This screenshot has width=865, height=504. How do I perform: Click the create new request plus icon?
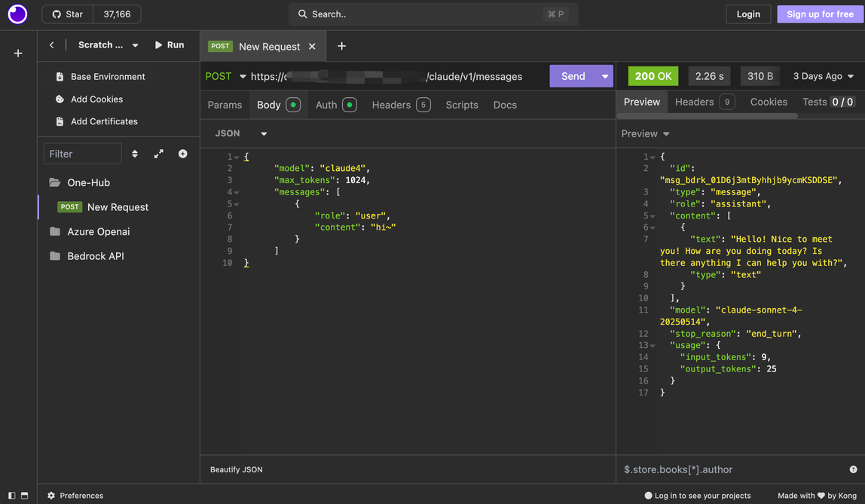click(182, 154)
